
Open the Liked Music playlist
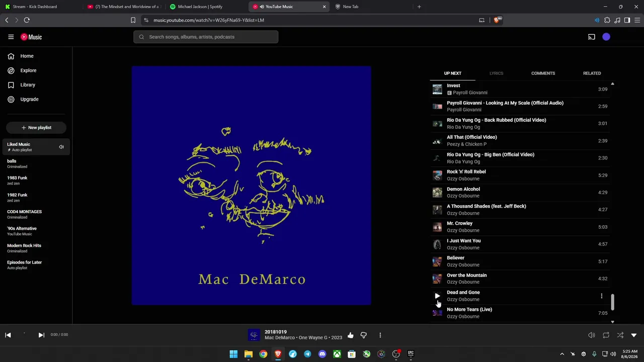click(x=36, y=147)
